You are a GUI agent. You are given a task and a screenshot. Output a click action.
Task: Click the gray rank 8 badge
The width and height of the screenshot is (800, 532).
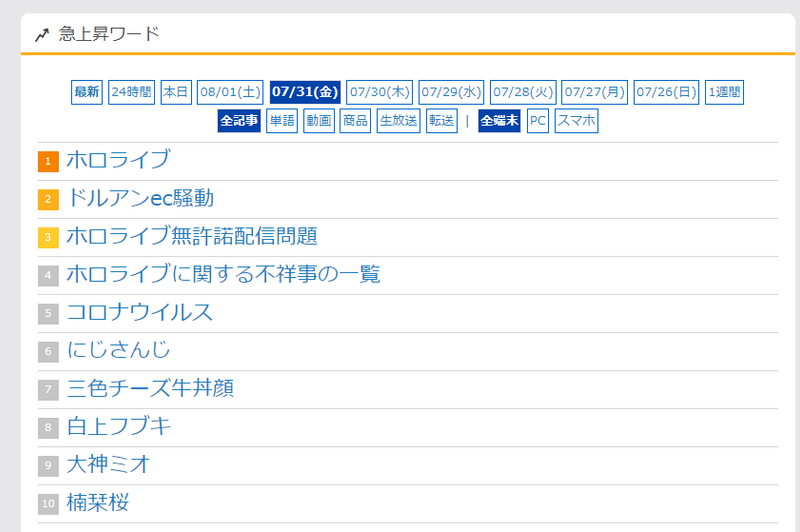(x=48, y=428)
